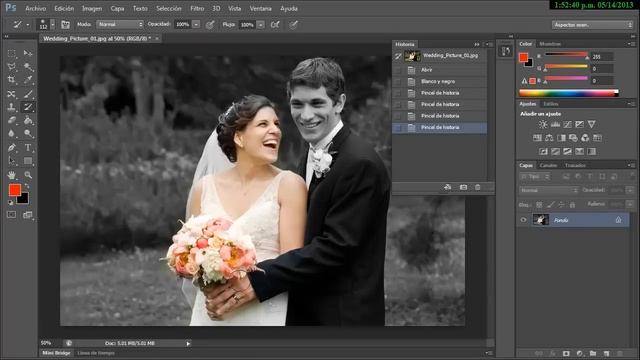Open the Flujo slider arrow

click(260, 25)
